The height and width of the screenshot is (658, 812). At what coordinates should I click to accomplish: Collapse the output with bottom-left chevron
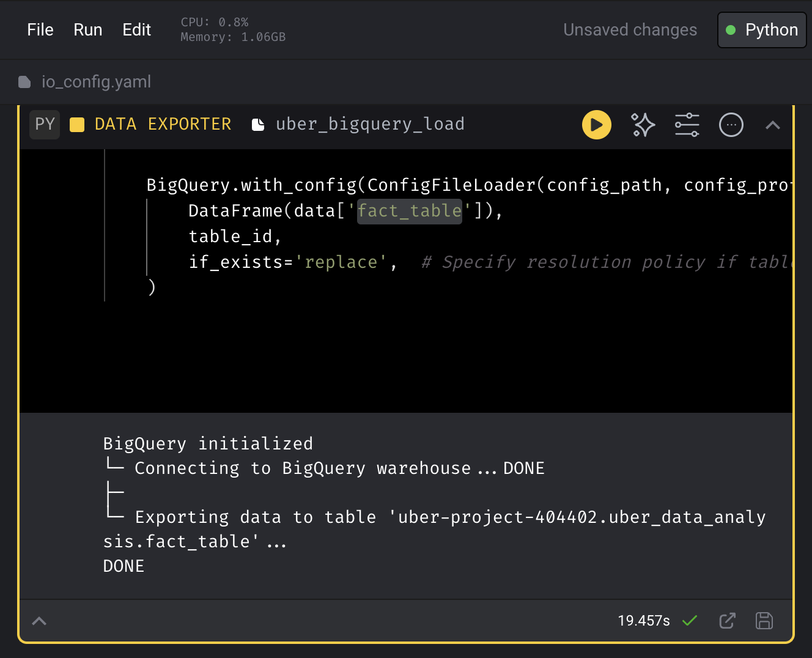coord(39,621)
